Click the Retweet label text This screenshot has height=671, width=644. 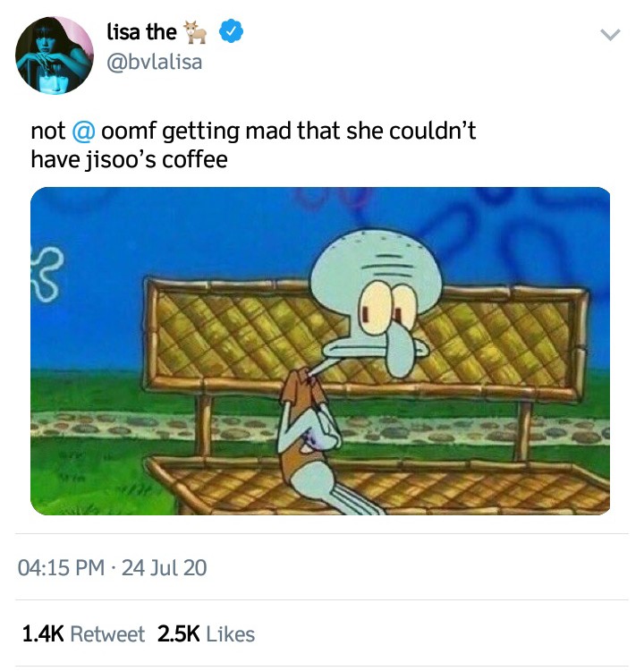click(x=107, y=633)
